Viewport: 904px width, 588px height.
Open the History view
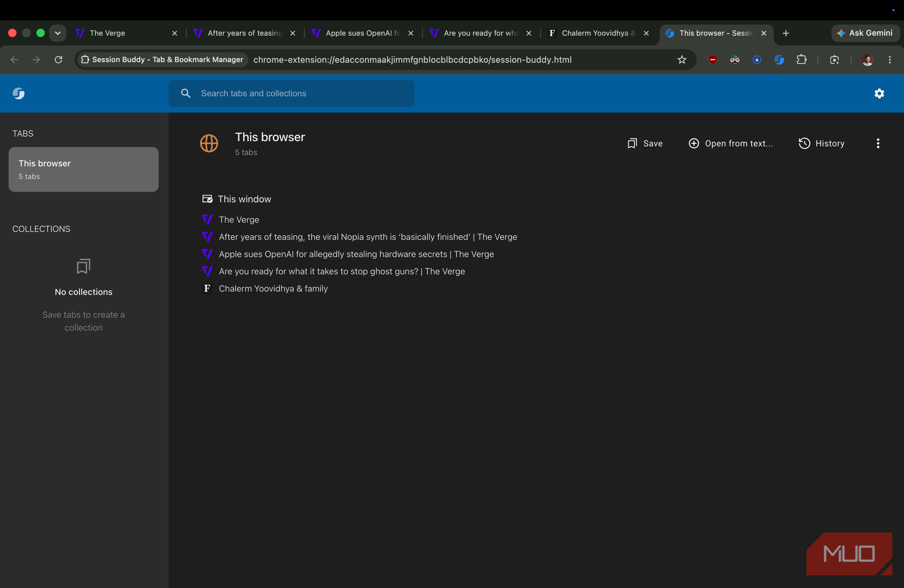[822, 143]
